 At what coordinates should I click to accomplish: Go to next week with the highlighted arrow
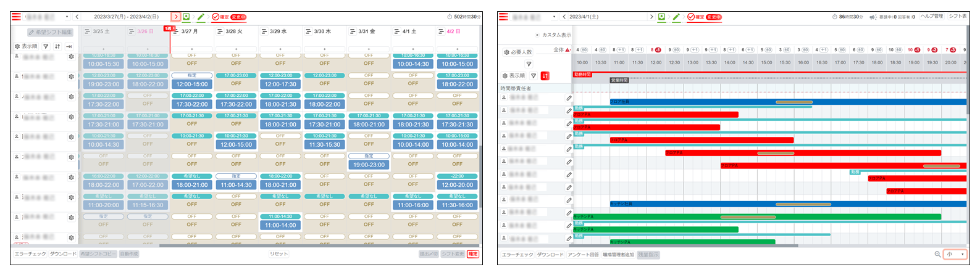176,17
